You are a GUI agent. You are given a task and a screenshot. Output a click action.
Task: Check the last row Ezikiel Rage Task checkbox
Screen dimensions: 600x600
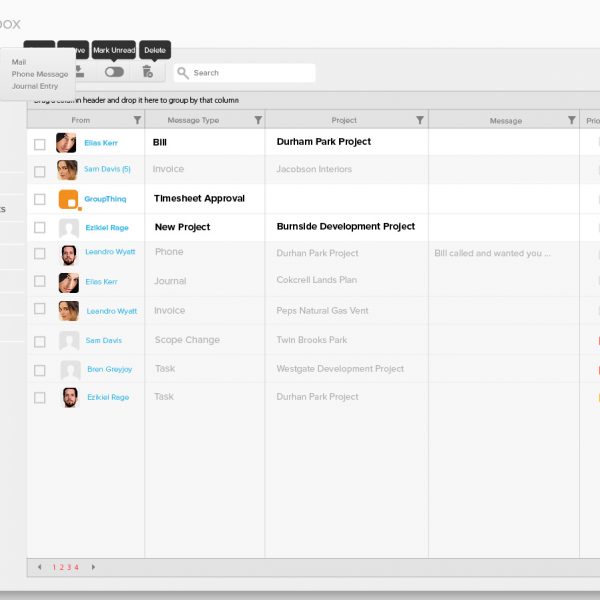[40, 398]
